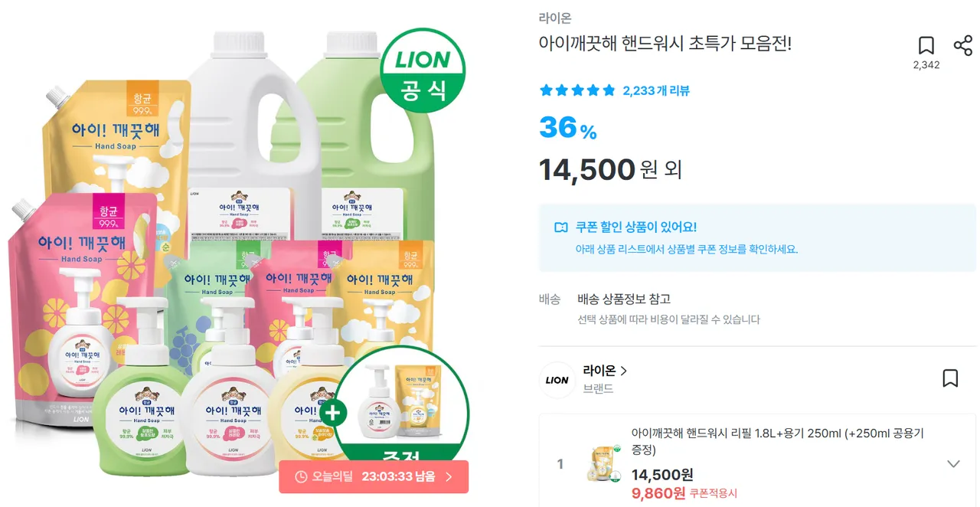980x507 pixels.
Task: Click the clock icon on 오늘의딜 badge
Action: tap(300, 476)
